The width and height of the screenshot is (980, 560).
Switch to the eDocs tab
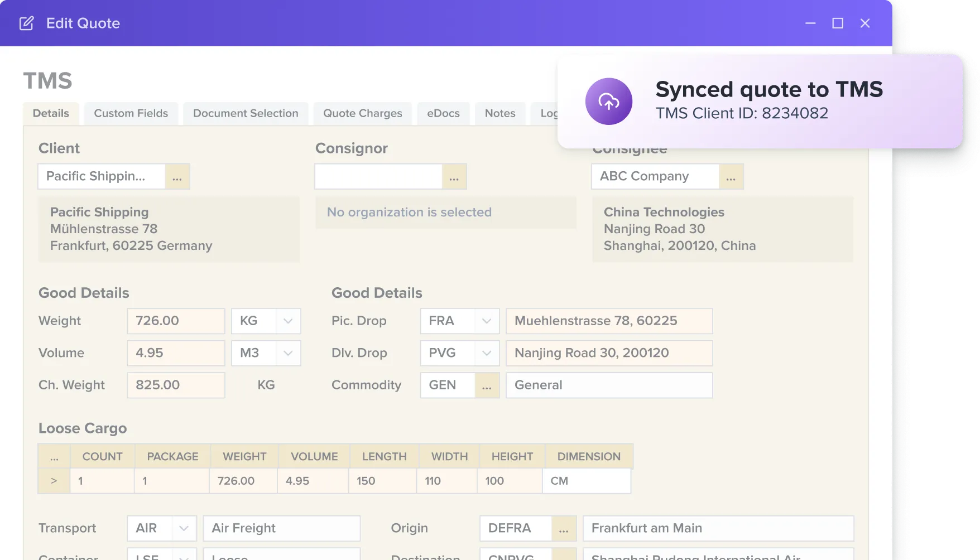point(443,113)
